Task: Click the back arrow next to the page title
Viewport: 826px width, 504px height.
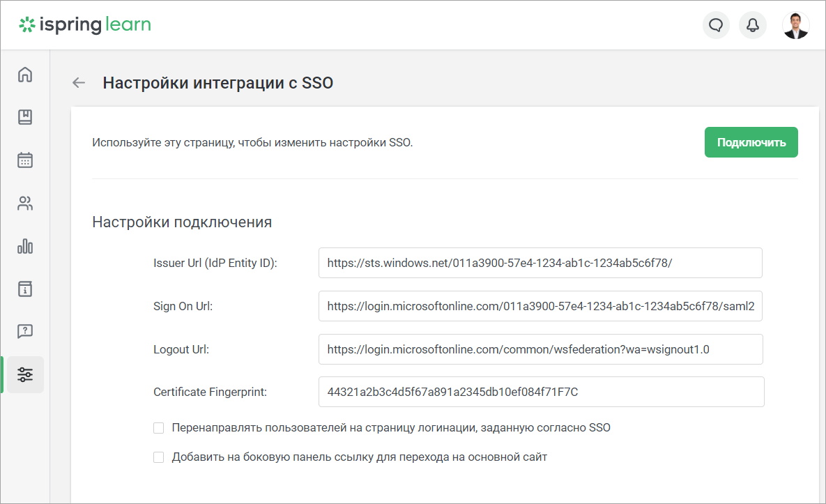Action: point(79,83)
